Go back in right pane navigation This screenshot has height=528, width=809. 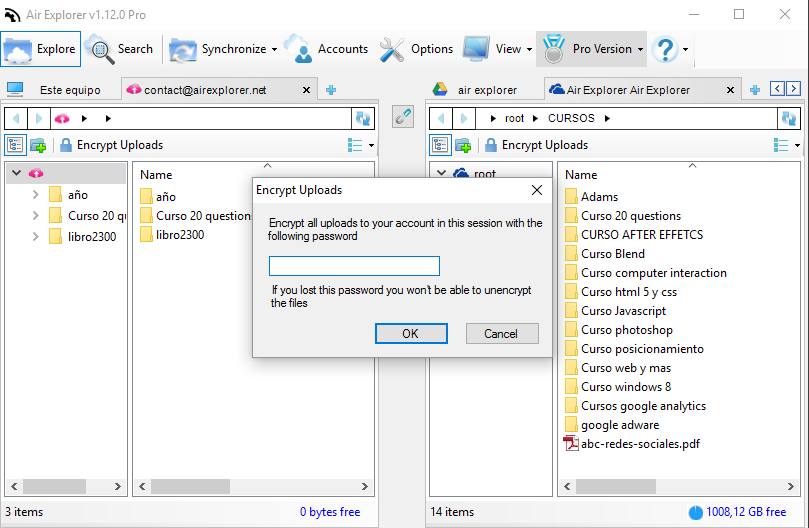coord(441,119)
